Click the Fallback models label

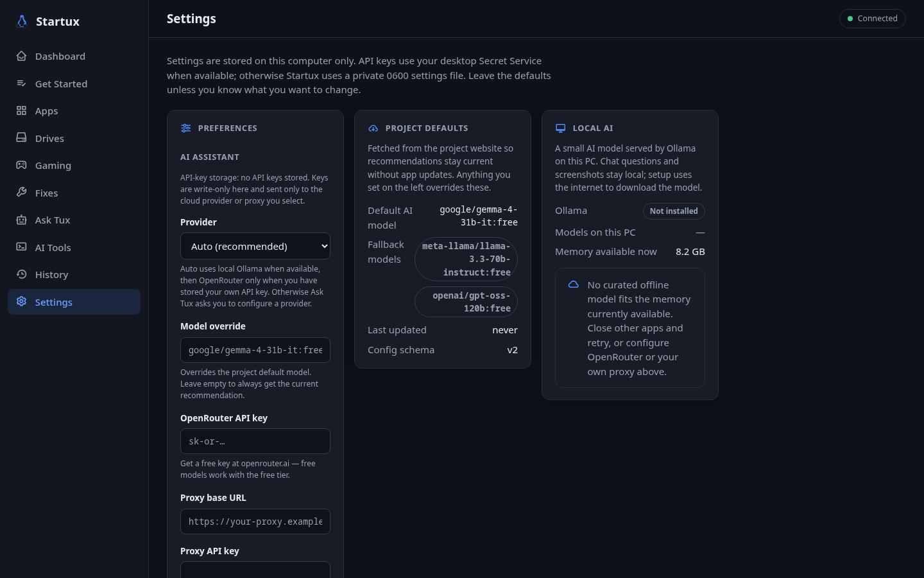(x=386, y=252)
